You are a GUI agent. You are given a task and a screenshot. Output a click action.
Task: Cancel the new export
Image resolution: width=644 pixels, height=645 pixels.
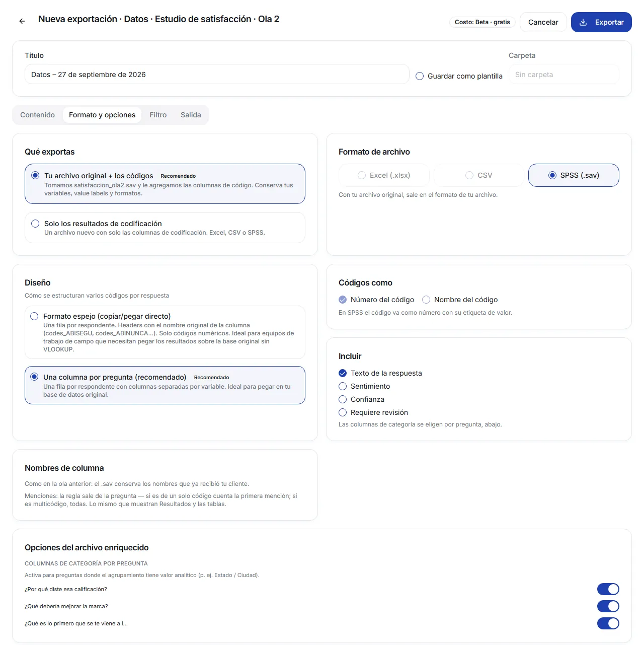[x=543, y=22]
